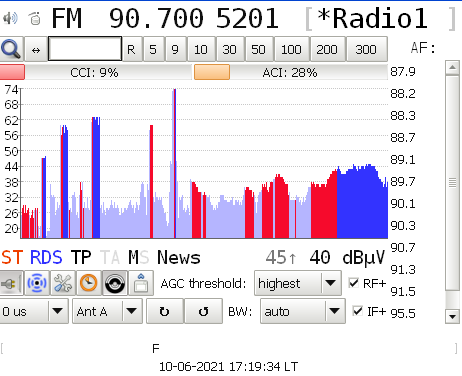Click the squelch icon beside the speaker
462x376 pixels.
tap(35, 18)
